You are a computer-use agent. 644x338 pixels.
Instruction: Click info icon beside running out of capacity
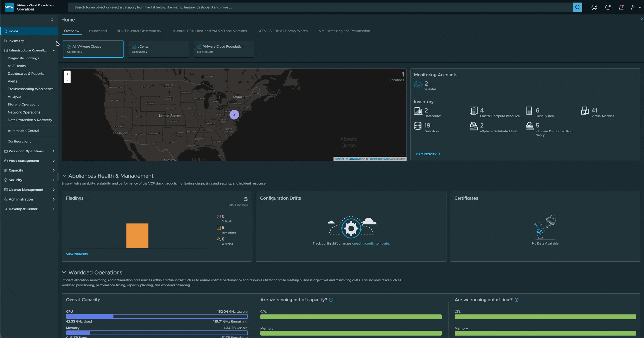tap(331, 300)
